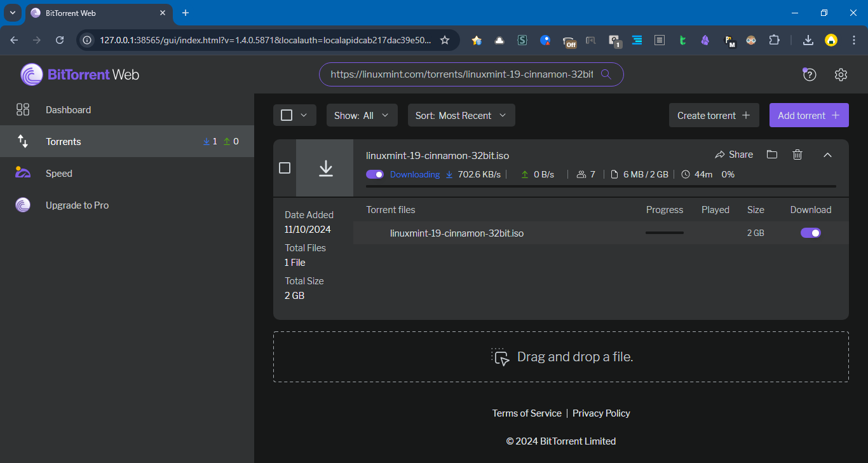The height and width of the screenshot is (463, 868).
Task: Select Torrents in the sidebar
Action: [x=127, y=141]
